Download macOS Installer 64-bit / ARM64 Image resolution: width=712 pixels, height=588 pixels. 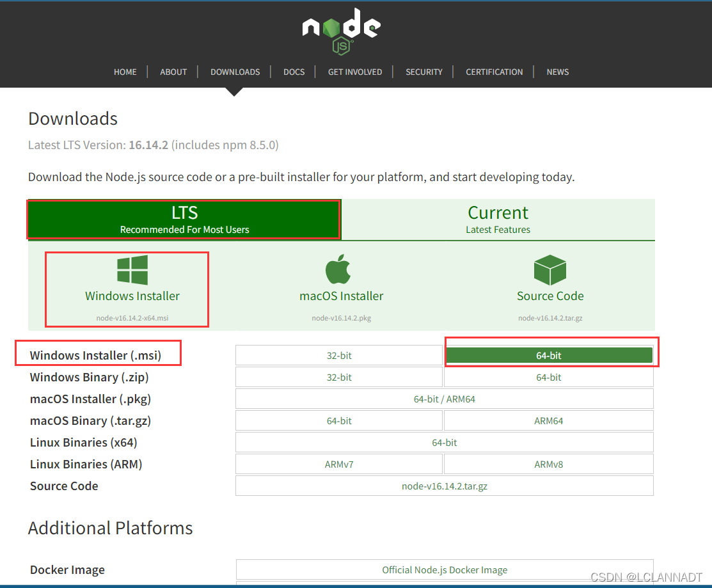point(445,399)
